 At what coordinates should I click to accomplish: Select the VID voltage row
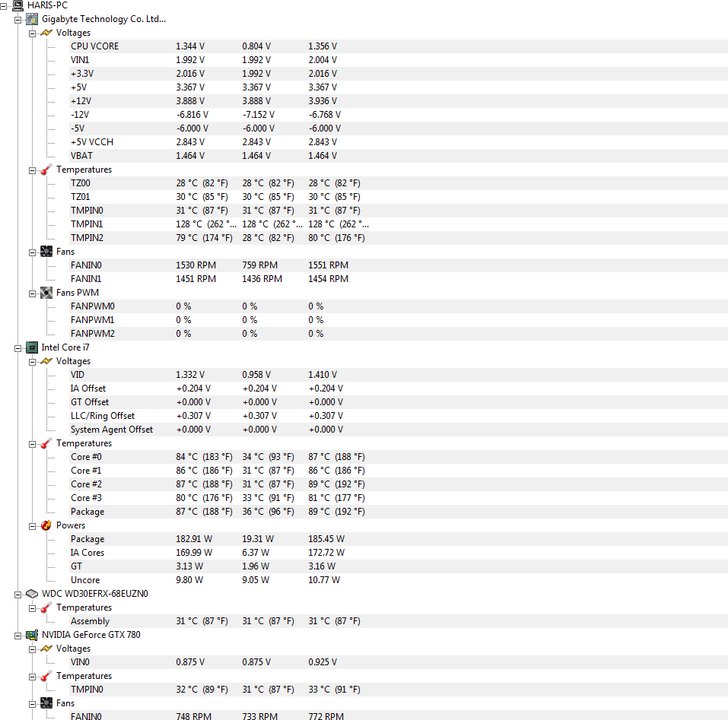[399, 375]
